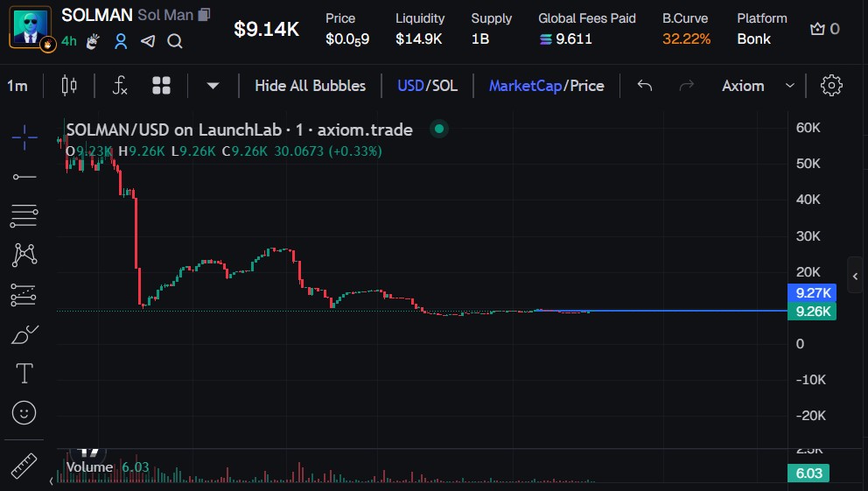Click the 4h token age label

point(69,41)
